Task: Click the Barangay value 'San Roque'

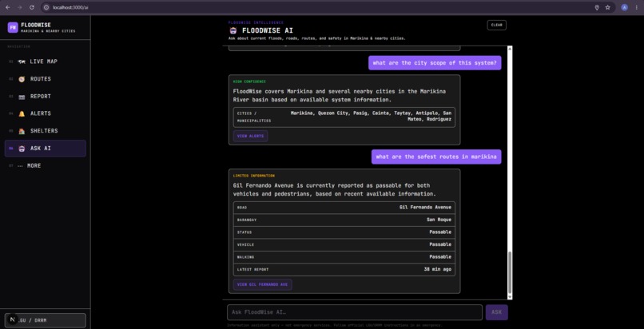Action: pyautogui.click(x=439, y=220)
